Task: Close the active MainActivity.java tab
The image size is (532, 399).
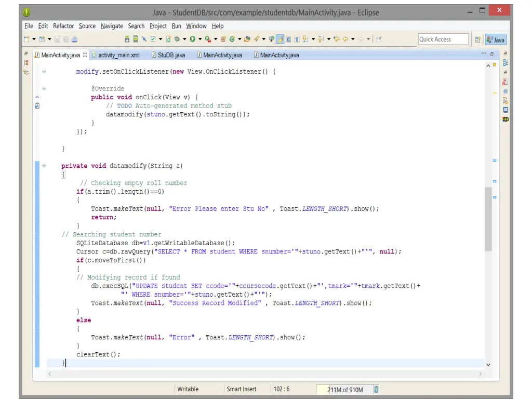Action: (x=85, y=55)
